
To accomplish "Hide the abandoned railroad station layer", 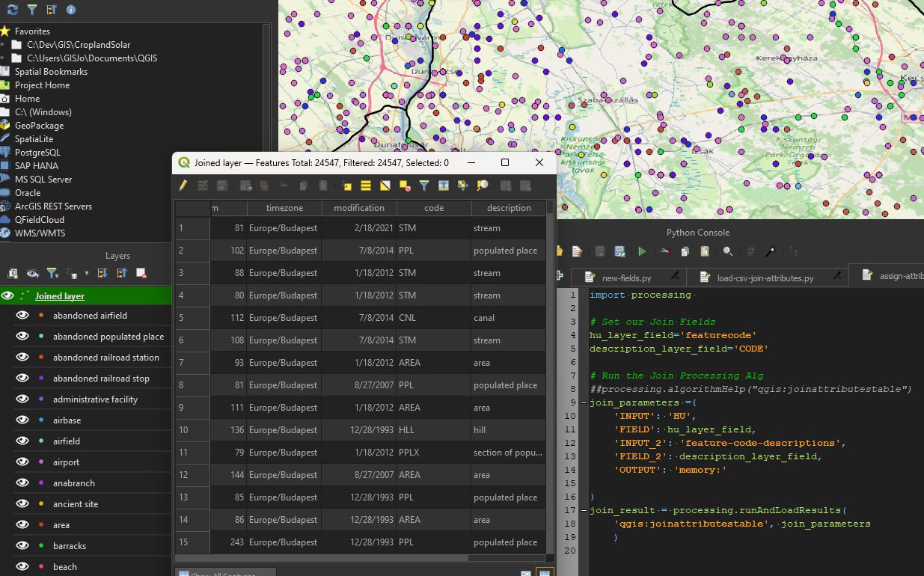I will coord(22,358).
